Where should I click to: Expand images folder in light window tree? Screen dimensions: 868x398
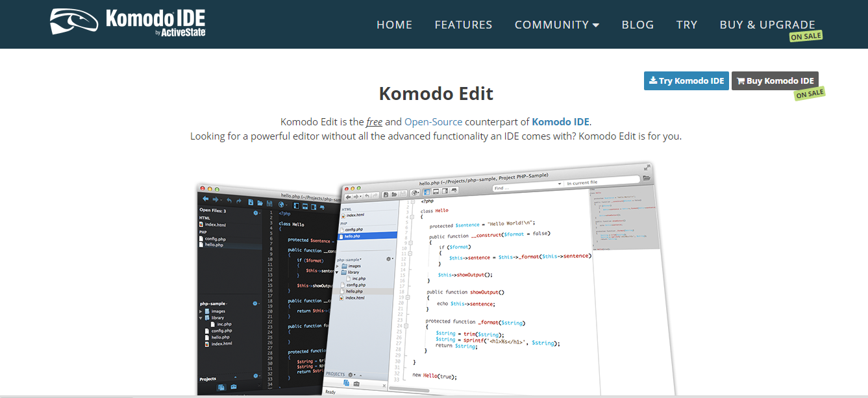tap(338, 266)
